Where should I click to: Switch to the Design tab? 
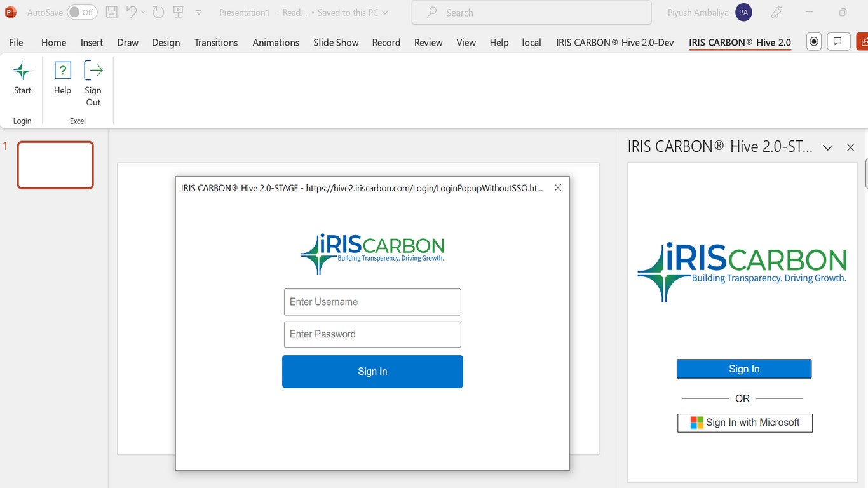[x=166, y=43]
